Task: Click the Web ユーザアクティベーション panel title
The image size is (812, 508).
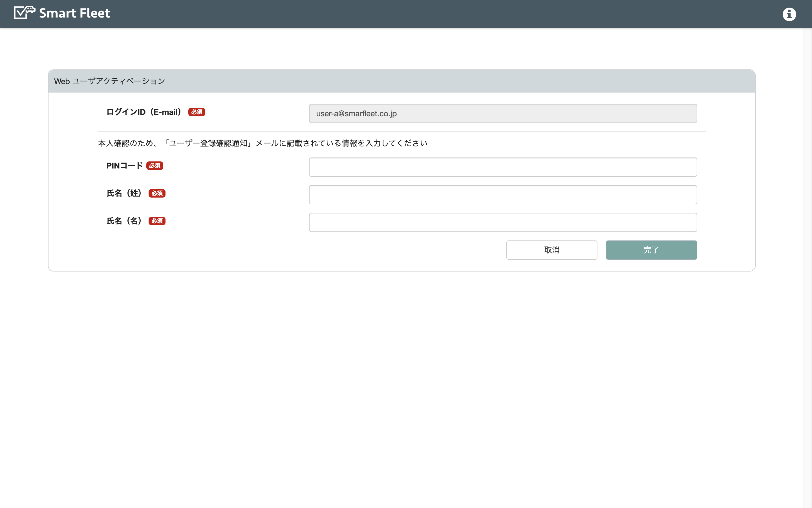Action: 109,81
